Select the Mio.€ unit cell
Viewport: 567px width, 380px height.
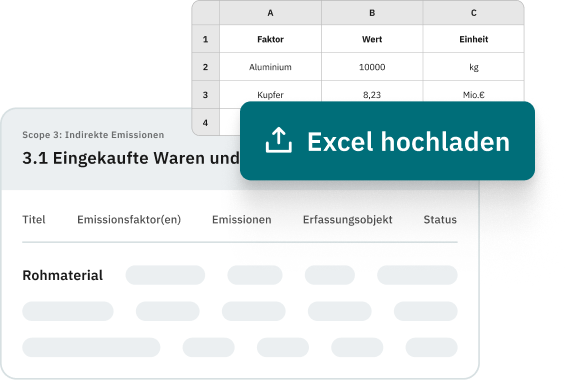[473, 92]
